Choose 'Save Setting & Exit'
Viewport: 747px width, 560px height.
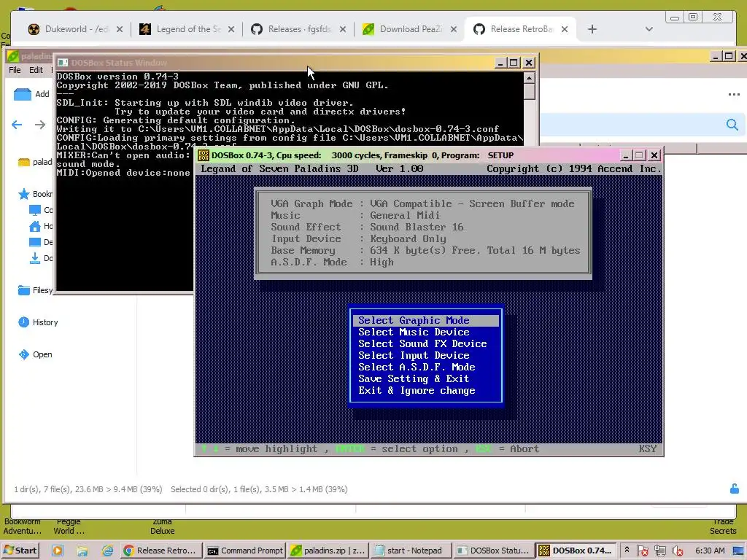coord(414,378)
